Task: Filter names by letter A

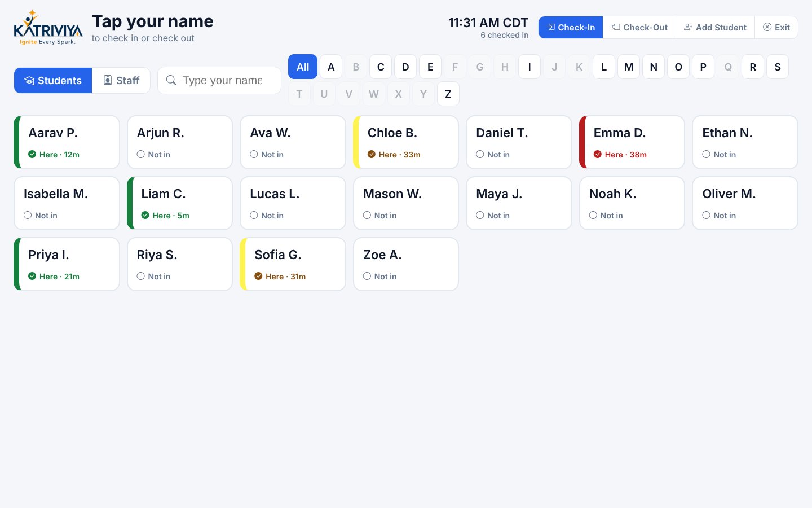Action: pyautogui.click(x=331, y=67)
